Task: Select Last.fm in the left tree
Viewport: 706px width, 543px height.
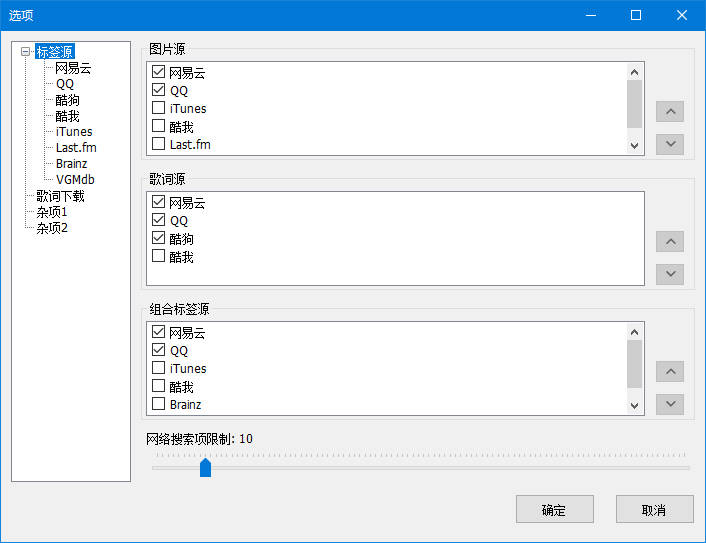Action: (76, 148)
